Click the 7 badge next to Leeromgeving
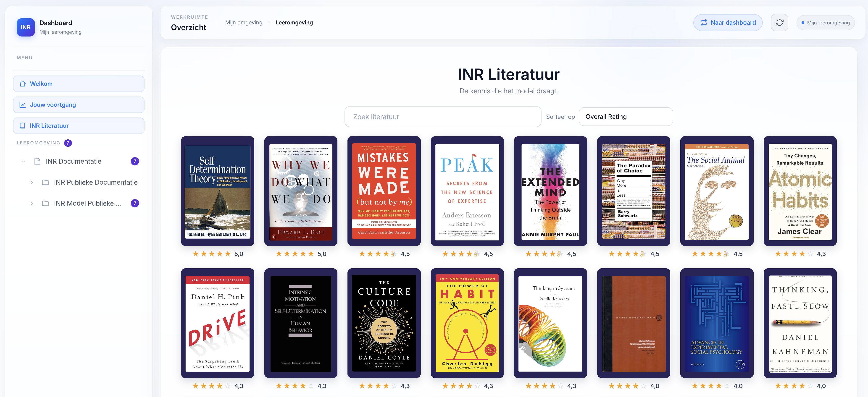The image size is (868, 397). click(x=68, y=143)
